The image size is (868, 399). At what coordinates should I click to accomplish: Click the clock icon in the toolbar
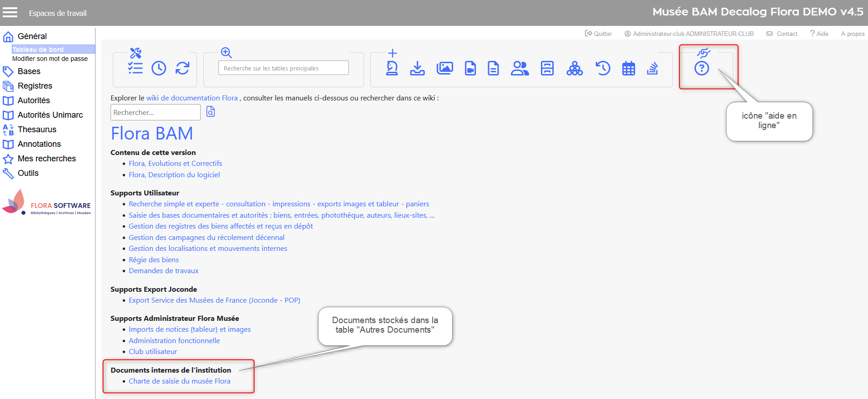click(x=159, y=68)
